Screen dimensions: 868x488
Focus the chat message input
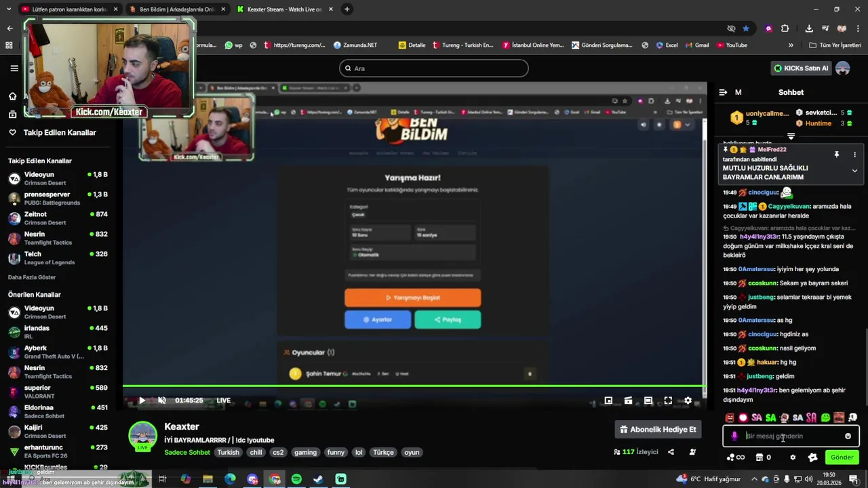(x=790, y=436)
